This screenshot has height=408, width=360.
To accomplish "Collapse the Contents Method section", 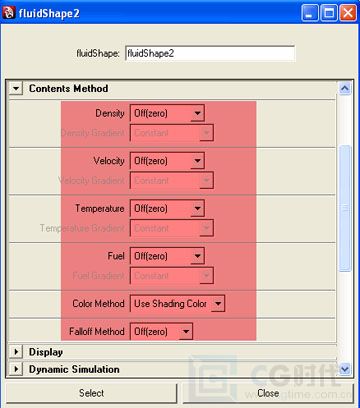I will coord(16,89).
